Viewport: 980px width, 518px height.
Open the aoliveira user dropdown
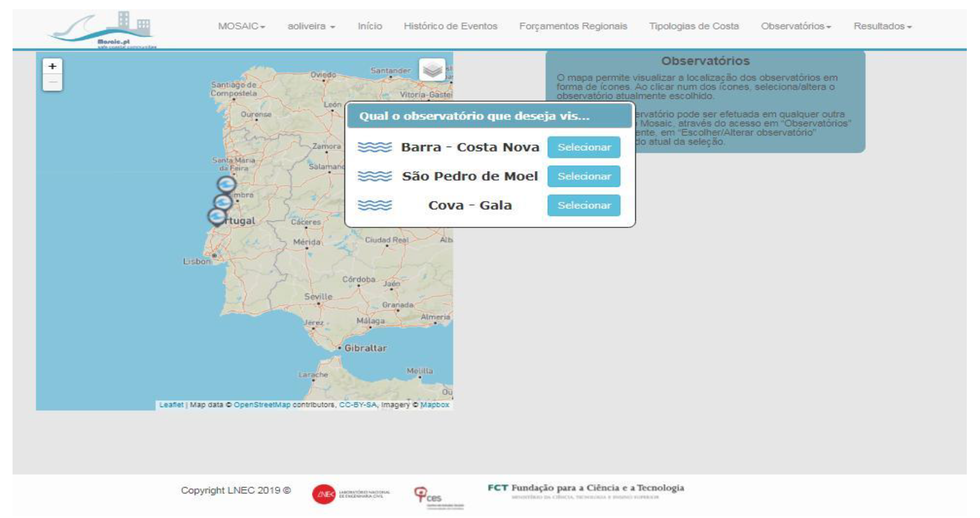coord(311,26)
